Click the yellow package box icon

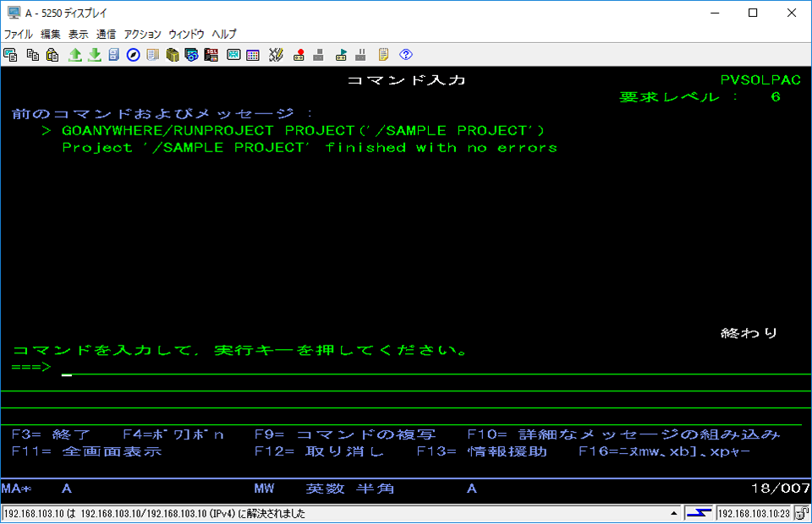173,55
